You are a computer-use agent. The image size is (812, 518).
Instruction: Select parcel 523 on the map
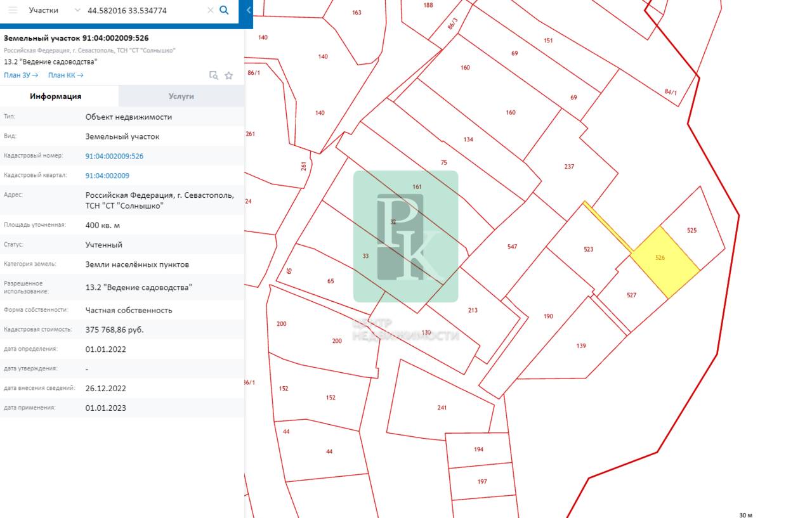pos(589,250)
